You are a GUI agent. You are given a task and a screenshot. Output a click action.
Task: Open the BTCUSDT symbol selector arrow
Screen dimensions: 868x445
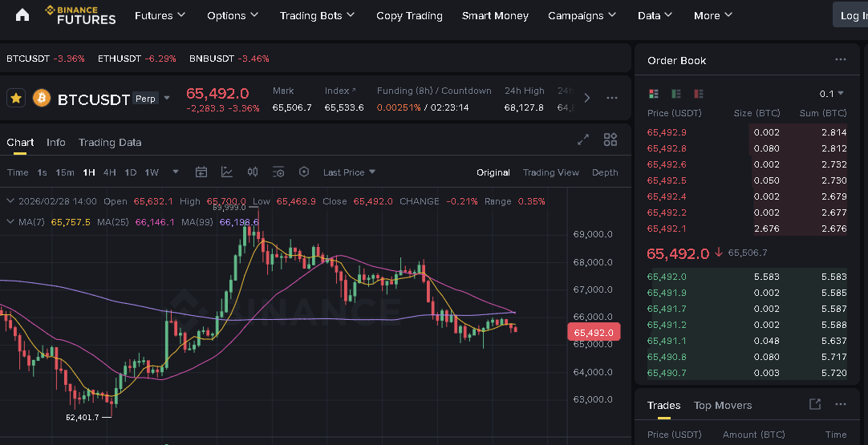tap(167, 99)
